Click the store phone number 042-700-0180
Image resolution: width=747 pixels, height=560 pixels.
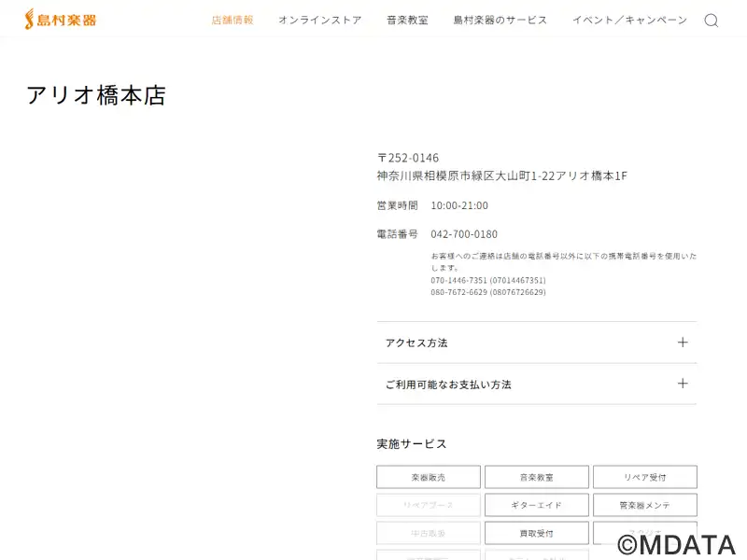464,234
